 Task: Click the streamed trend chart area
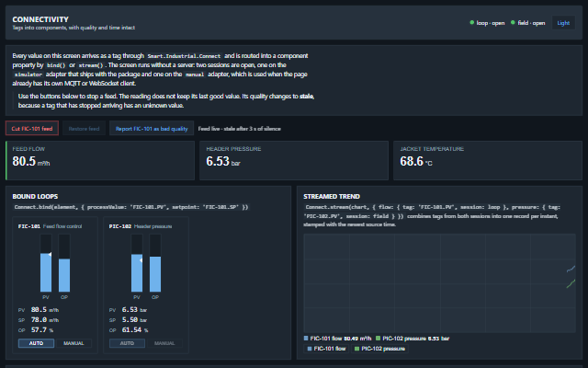(x=439, y=283)
